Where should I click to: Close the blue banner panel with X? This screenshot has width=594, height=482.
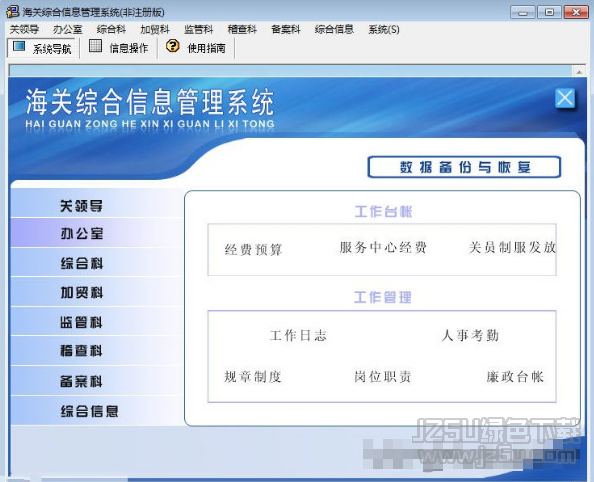(565, 99)
